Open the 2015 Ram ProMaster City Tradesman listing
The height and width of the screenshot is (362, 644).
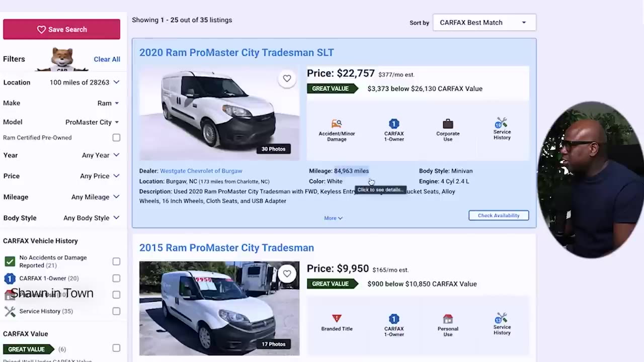(226, 247)
